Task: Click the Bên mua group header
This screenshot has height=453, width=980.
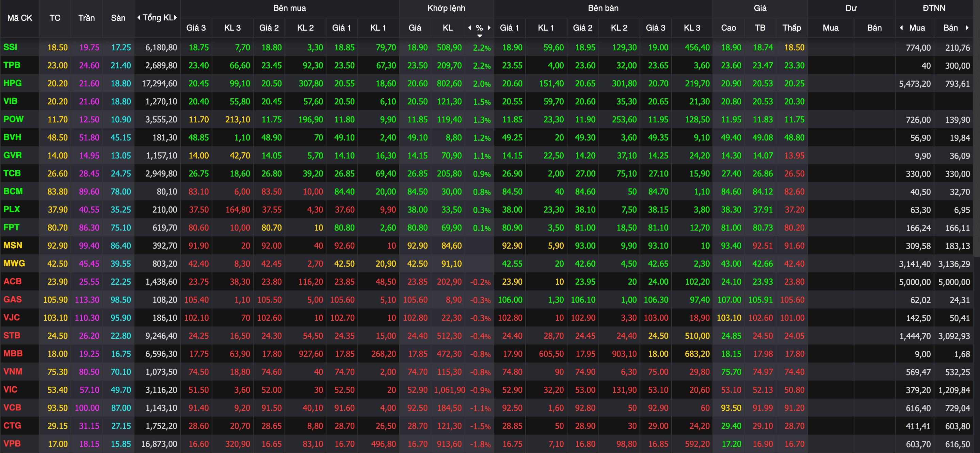Action: point(290,8)
